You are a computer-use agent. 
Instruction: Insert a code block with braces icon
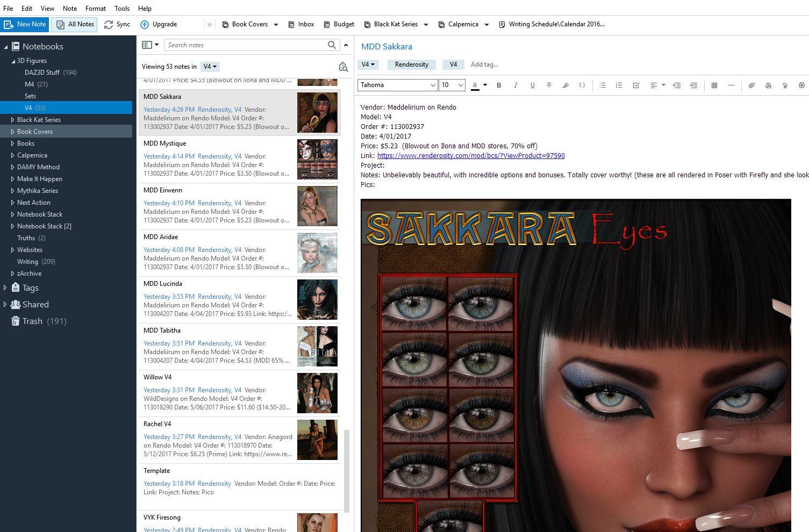pyautogui.click(x=582, y=85)
